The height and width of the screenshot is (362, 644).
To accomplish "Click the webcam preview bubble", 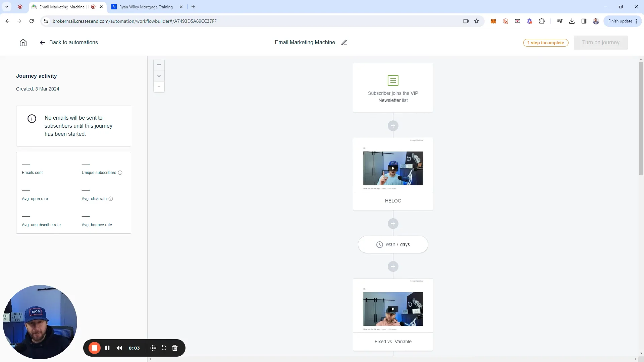I will pos(40,322).
